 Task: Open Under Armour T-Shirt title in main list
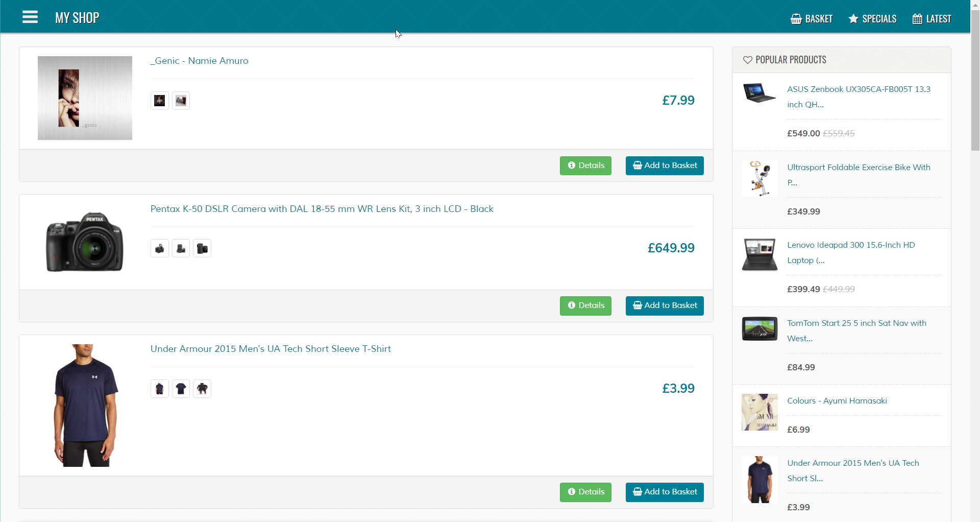point(271,349)
